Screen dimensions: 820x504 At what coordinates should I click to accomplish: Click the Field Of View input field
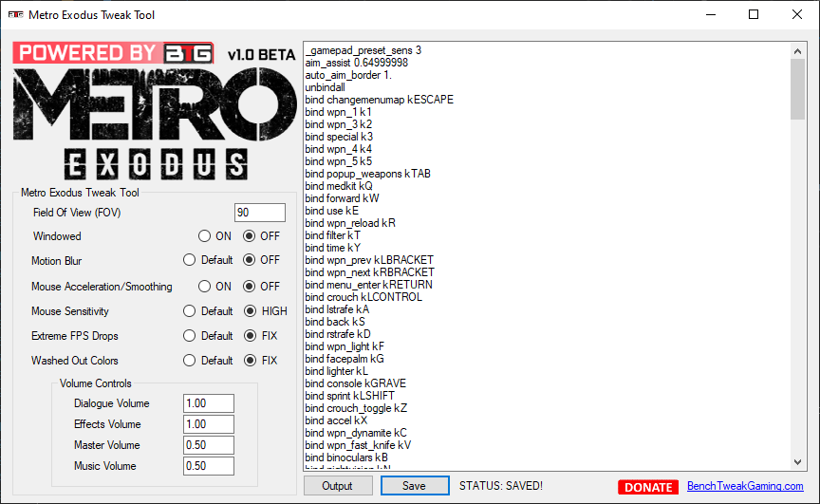[260, 213]
